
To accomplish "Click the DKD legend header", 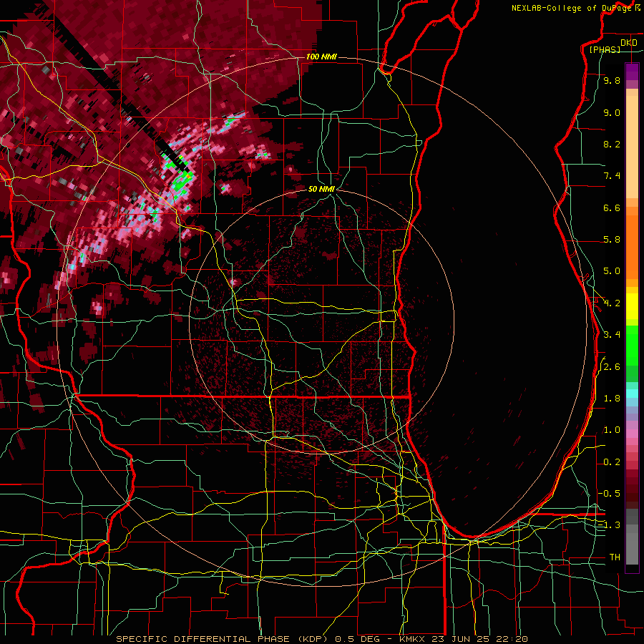I will click(x=628, y=43).
